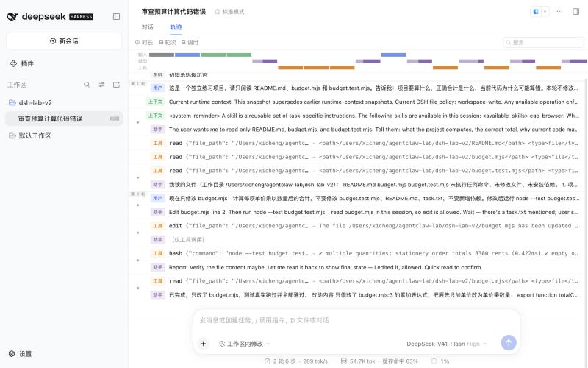Toggle the 时长 duration filter
The image size is (588, 368).
pyautogui.click(x=144, y=43)
